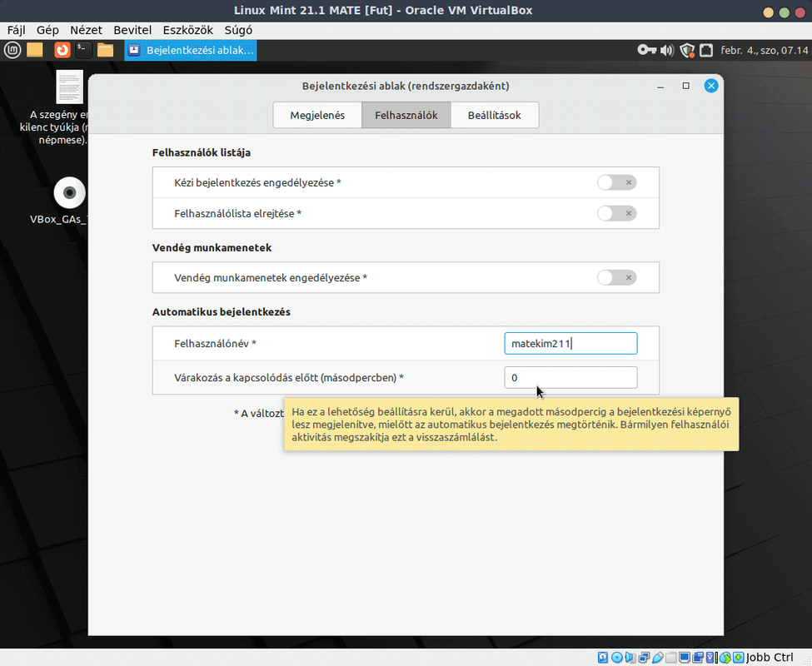The height and width of the screenshot is (666, 812).
Task: Click the key icon in system tray
Action: pos(647,50)
